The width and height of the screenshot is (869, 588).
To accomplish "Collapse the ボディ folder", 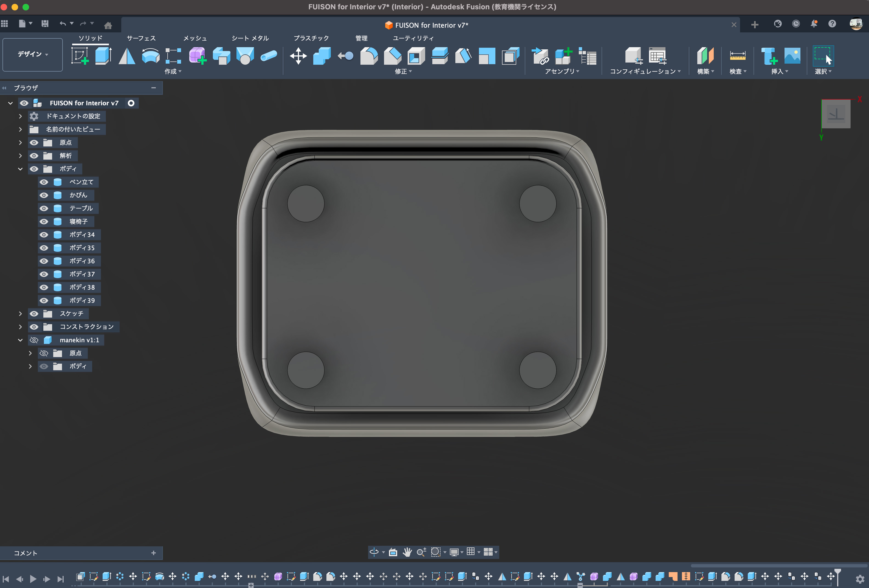I will [21, 169].
